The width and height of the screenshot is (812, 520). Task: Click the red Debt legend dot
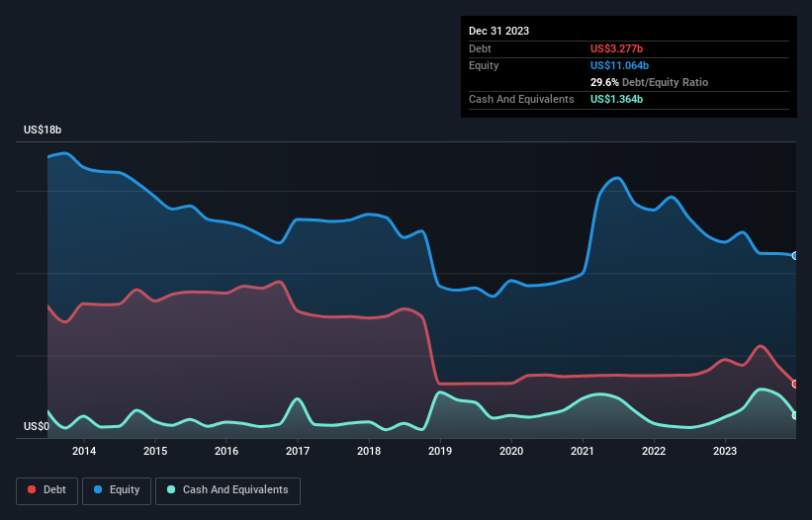(32, 489)
